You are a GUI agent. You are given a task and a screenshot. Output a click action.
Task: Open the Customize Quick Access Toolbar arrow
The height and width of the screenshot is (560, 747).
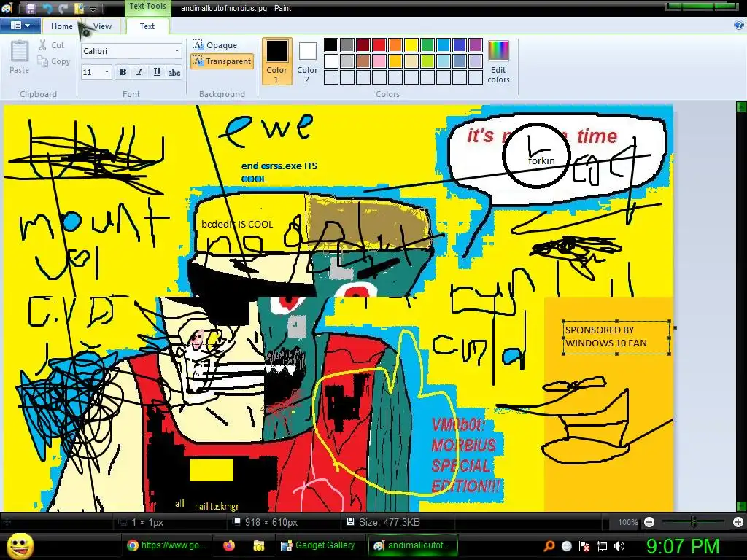coord(93,9)
